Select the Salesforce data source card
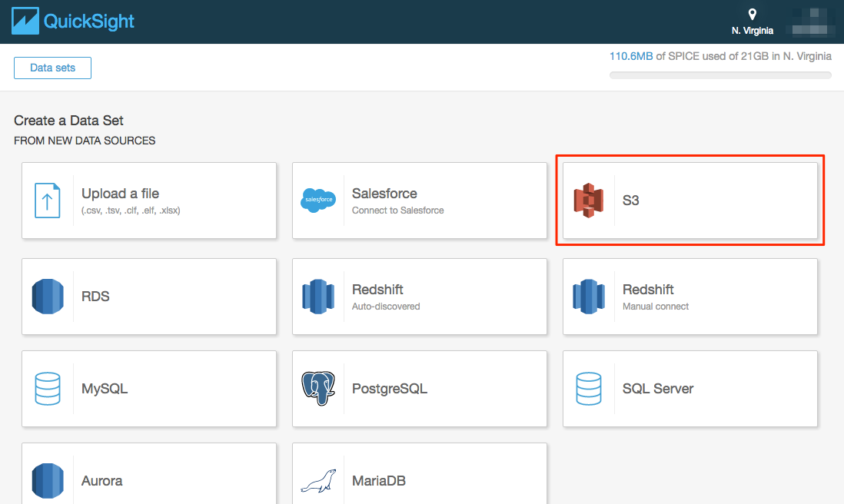This screenshot has width=844, height=504. (x=419, y=201)
